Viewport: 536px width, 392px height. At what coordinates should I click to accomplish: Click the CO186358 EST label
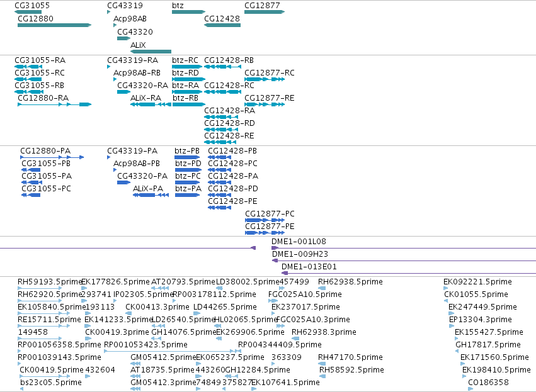coord(488,383)
